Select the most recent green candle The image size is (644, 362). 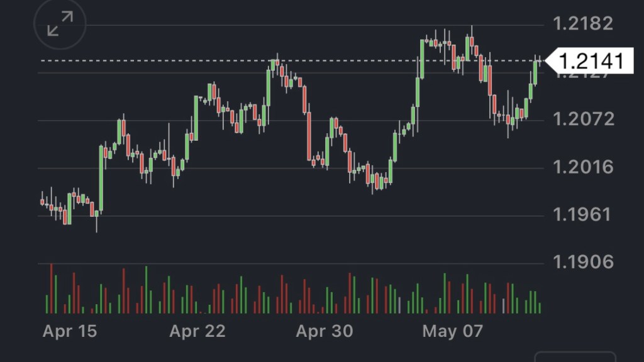[536, 72]
